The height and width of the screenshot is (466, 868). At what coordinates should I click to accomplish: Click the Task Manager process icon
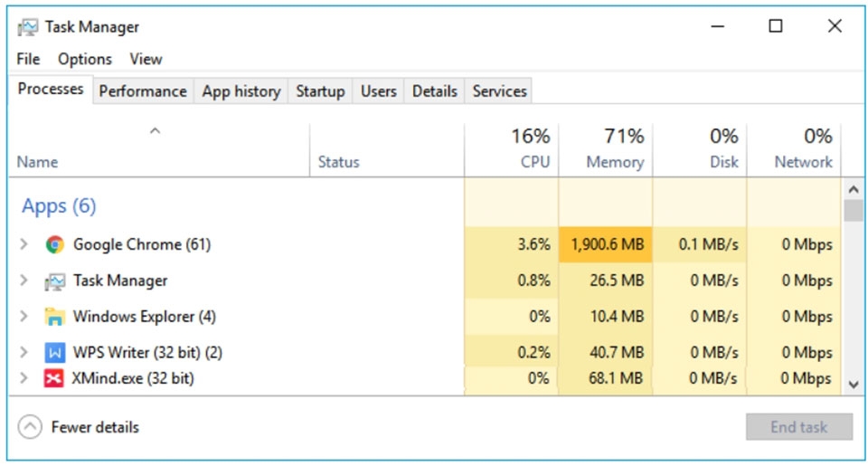(55, 281)
